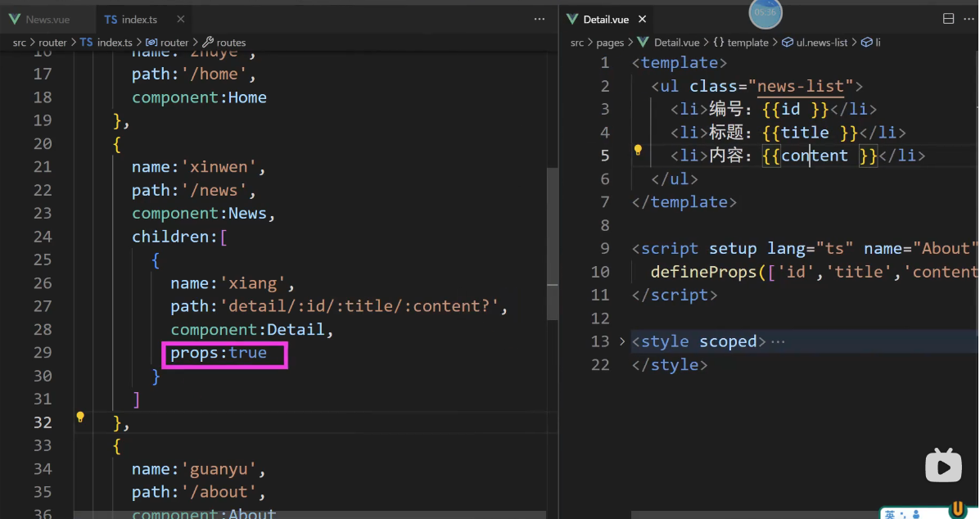The width and height of the screenshot is (980, 519).
Task: Click line number 13 in right gutter
Action: point(600,341)
